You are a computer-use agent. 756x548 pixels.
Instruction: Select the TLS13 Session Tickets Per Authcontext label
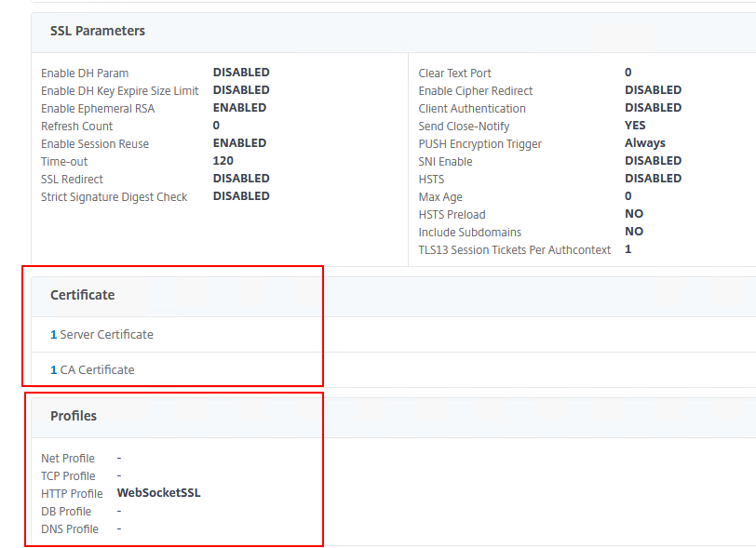pyautogui.click(x=514, y=249)
